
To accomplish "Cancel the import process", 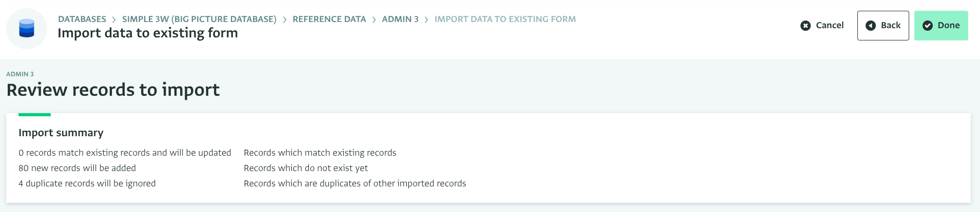I will 822,26.
